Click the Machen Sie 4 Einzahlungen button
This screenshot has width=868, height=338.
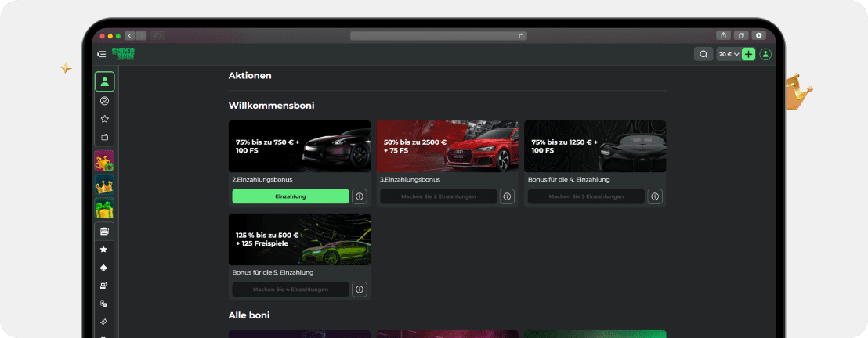tap(291, 289)
